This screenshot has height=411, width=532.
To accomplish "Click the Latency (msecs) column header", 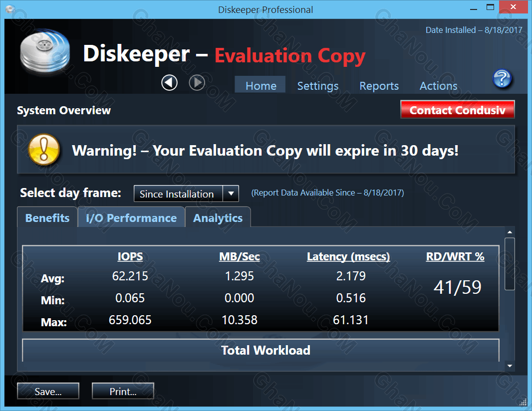I will tap(348, 256).
